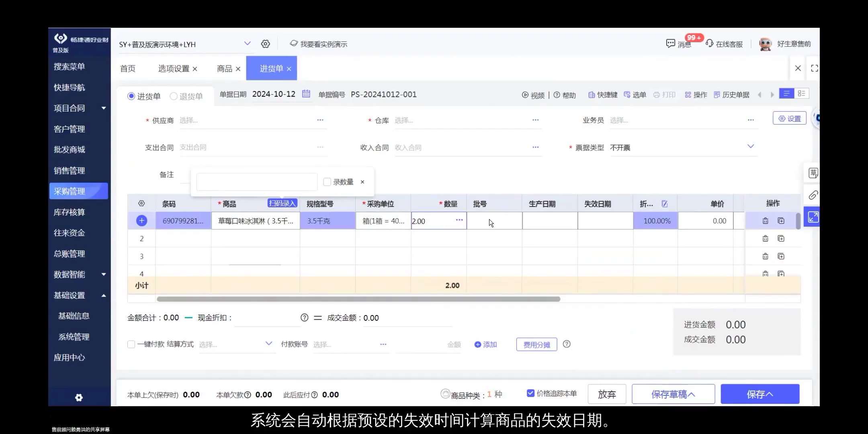Open the calendar icon beside 单据日期
This screenshot has height=434, width=868.
click(306, 94)
